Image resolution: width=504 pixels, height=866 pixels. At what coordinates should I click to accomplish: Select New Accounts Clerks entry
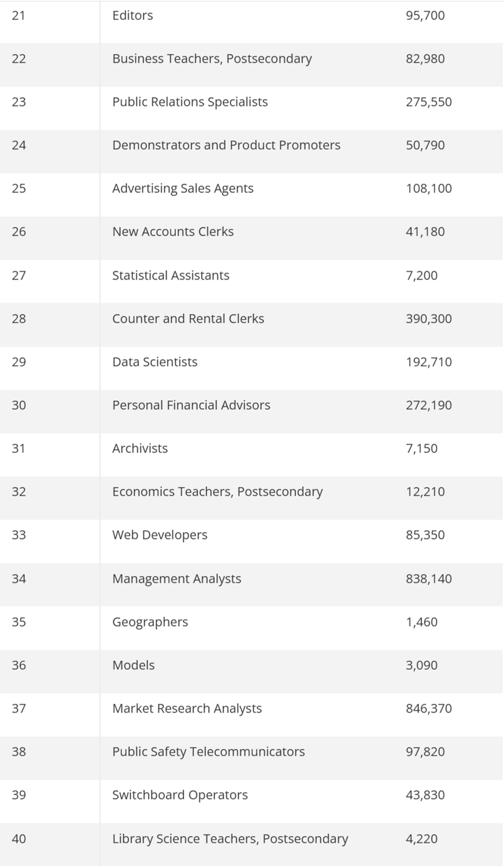(x=173, y=232)
